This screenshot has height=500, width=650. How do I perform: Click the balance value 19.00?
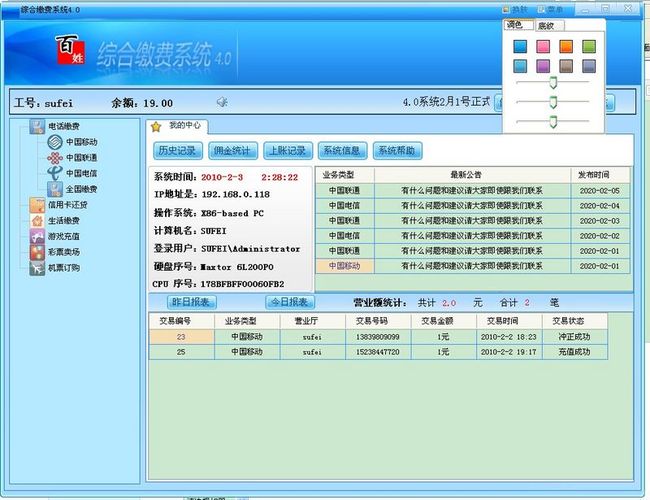pyautogui.click(x=158, y=103)
